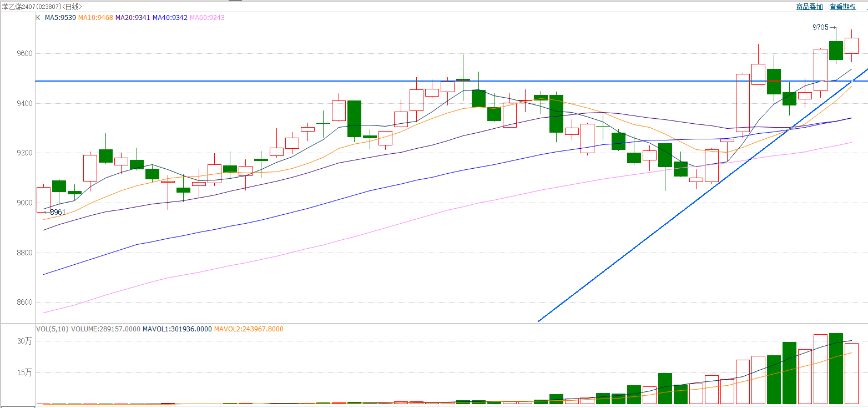
Task: Select the K indicator label
Action: pos(38,18)
